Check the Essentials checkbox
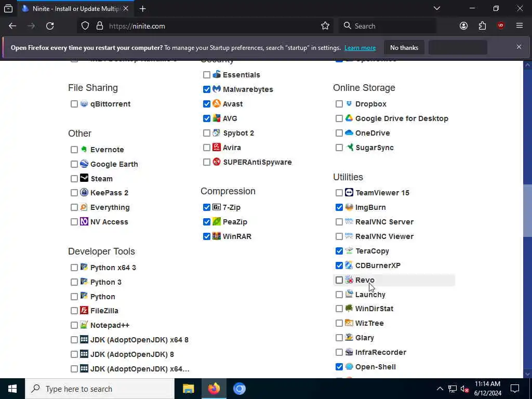Viewport: 532px width, 399px height. tap(207, 75)
